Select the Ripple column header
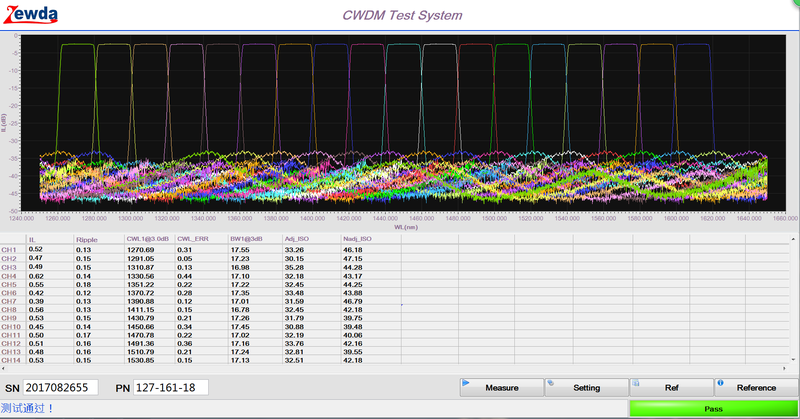This screenshot has width=800, height=419. (x=87, y=239)
